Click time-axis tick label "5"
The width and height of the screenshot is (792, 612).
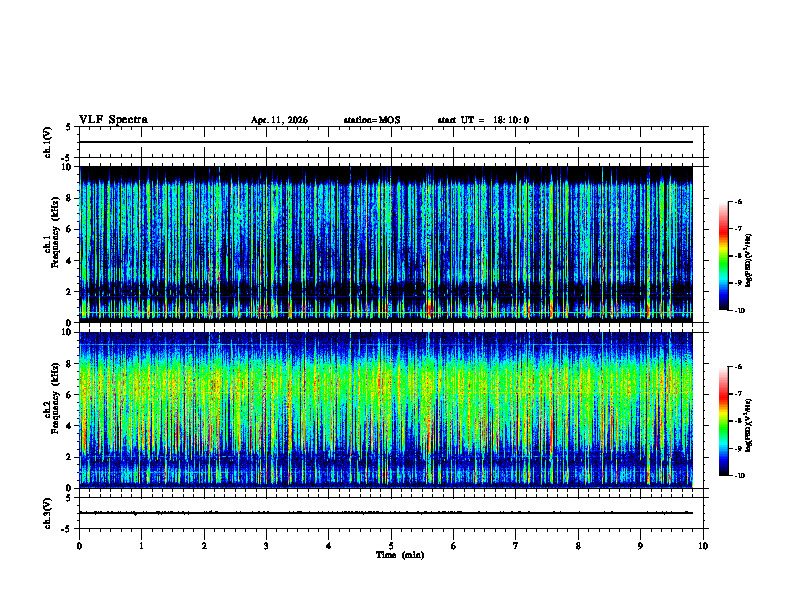(391, 546)
